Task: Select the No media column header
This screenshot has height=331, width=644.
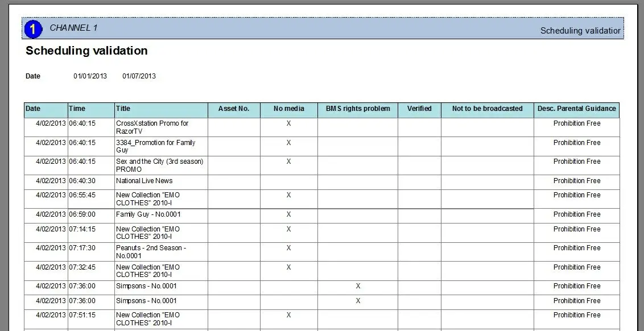Action: [x=288, y=109]
